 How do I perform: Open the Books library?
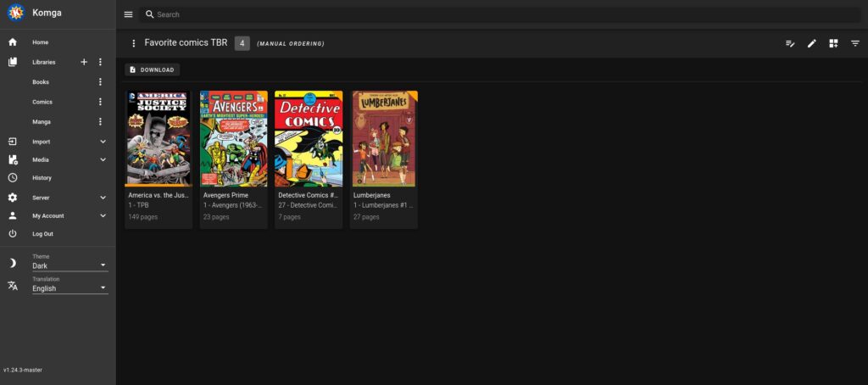click(x=41, y=82)
